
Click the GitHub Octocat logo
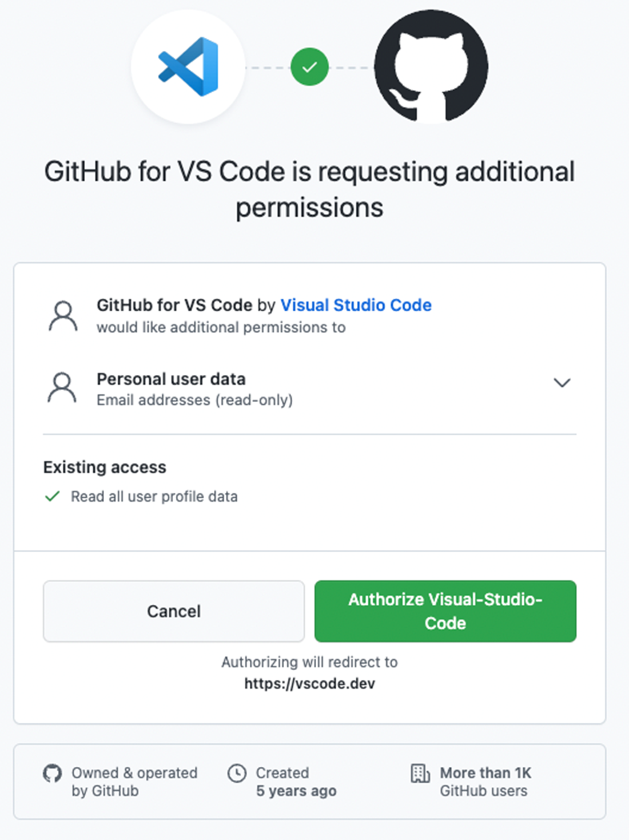[431, 66]
